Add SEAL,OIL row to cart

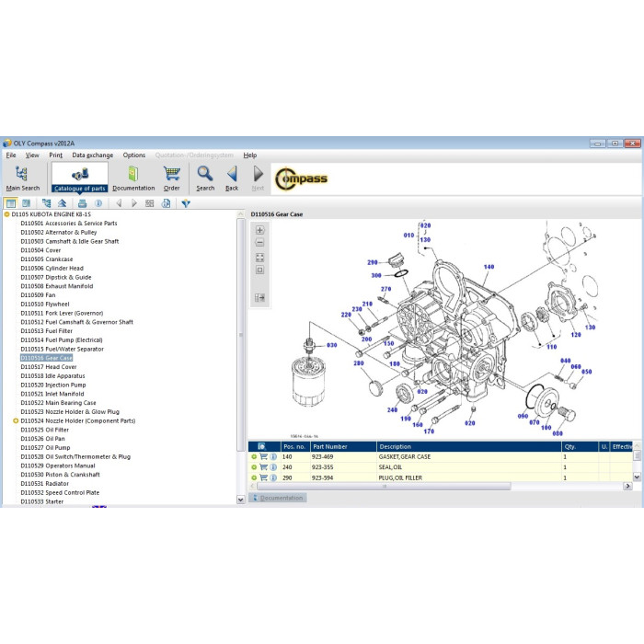[x=264, y=467]
